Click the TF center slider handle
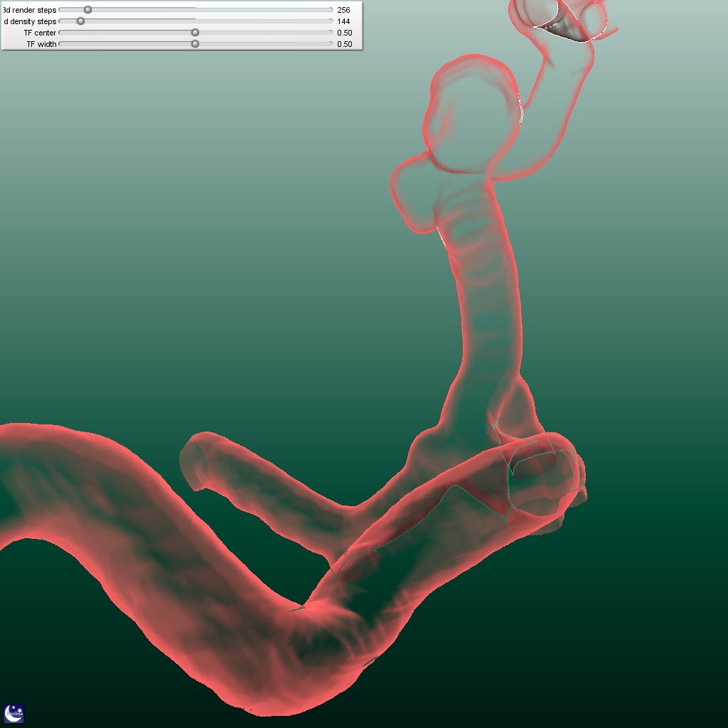The image size is (728, 728). 196,33
